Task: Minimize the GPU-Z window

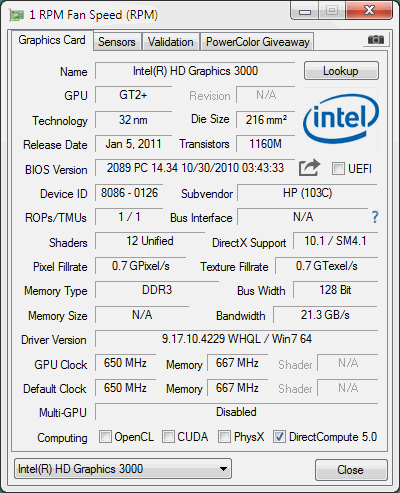Action: pyautogui.click(x=305, y=11)
